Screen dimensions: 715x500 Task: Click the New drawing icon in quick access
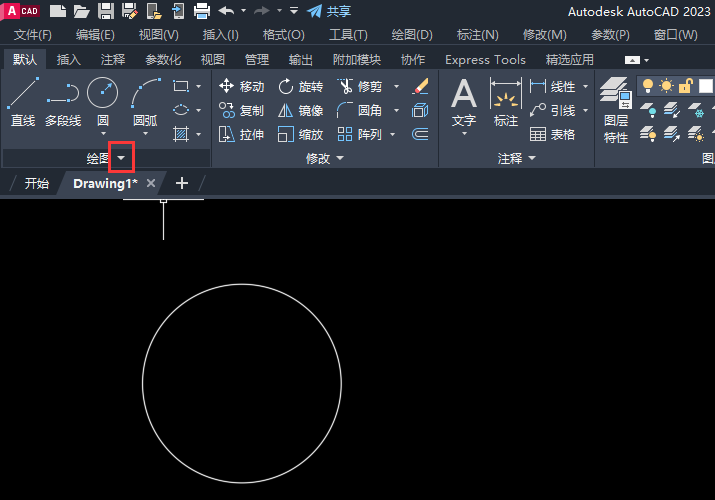(58, 11)
